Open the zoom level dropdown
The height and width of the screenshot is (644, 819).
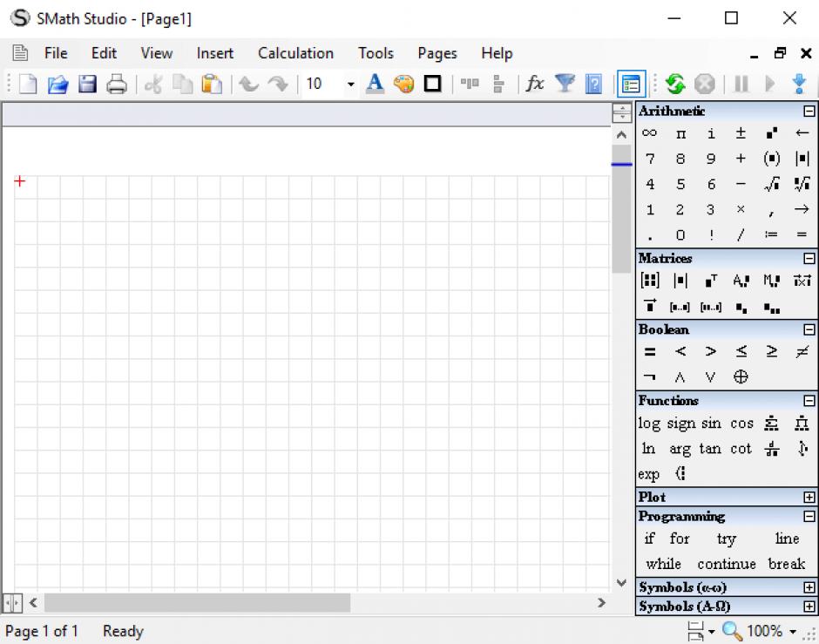[x=793, y=631]
